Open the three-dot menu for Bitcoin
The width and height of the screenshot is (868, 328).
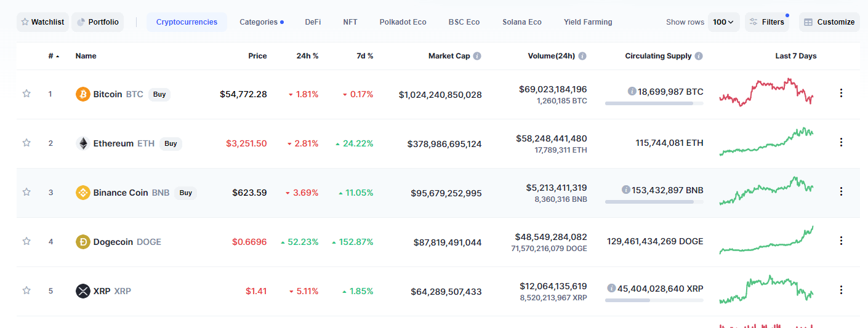click(841, 93)
